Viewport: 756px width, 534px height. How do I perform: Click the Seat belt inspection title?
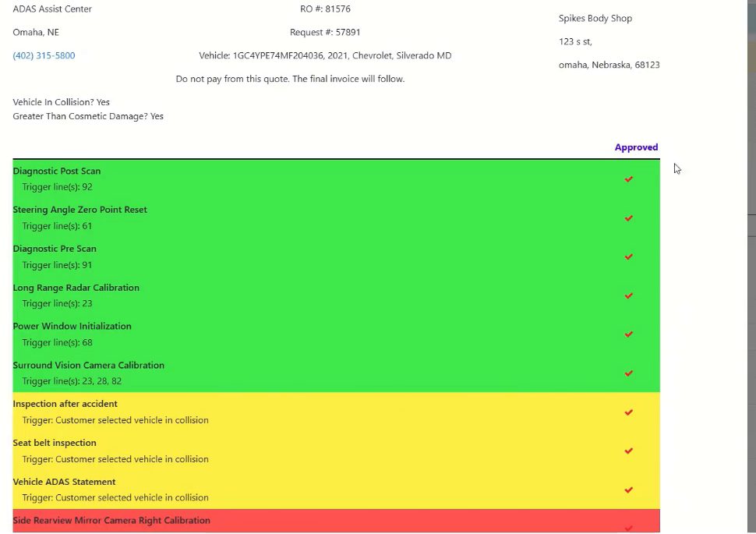pos(55,443)
